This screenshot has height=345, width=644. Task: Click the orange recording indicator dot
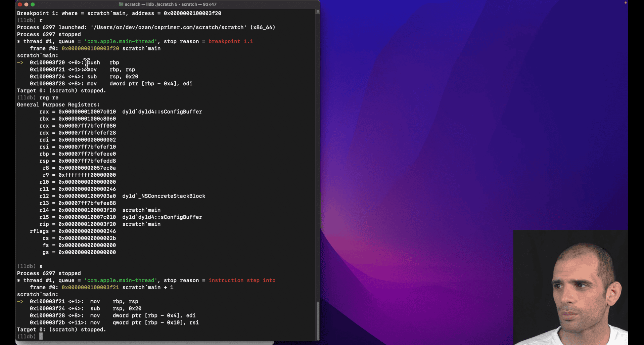(x=625, y=3)
